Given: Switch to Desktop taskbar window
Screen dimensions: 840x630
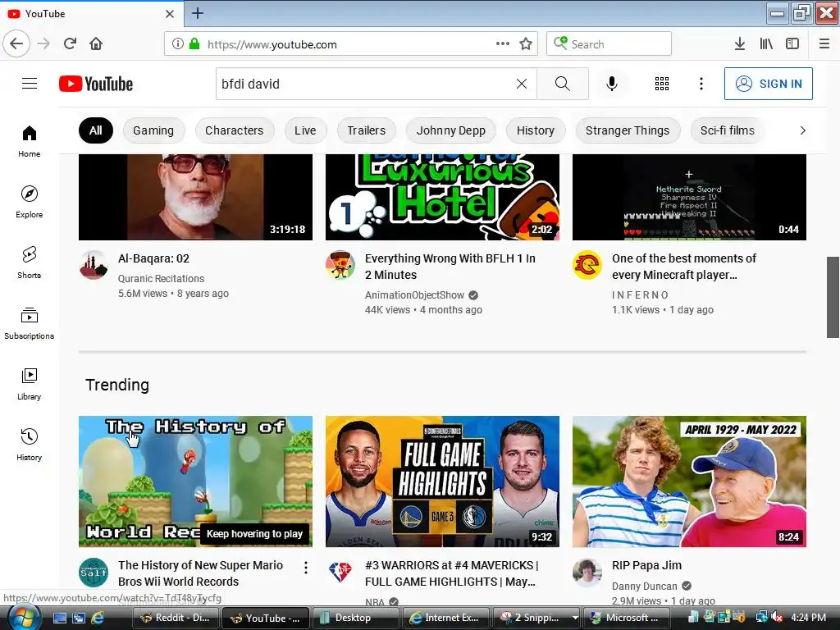Looking at the screenshot, I should [354, 618].
